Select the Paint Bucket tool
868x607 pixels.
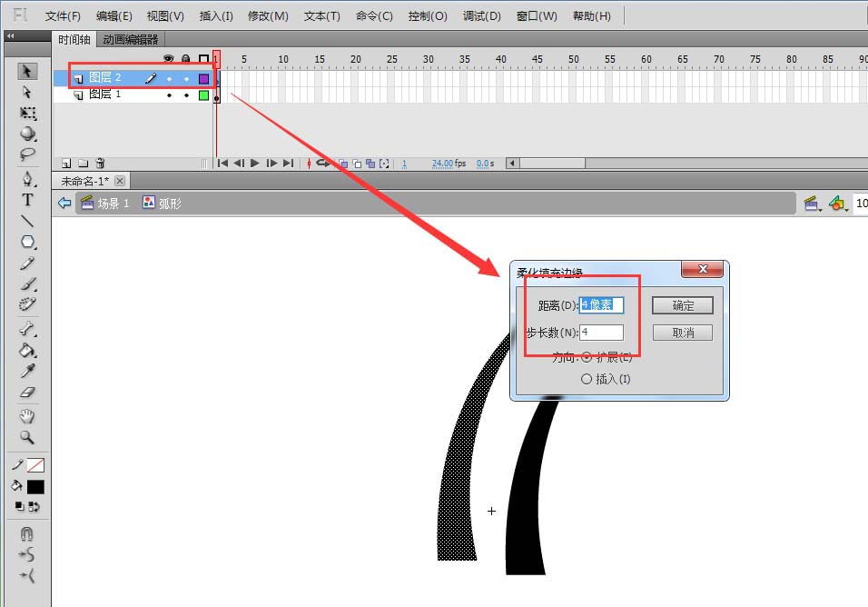pos(27,350)
